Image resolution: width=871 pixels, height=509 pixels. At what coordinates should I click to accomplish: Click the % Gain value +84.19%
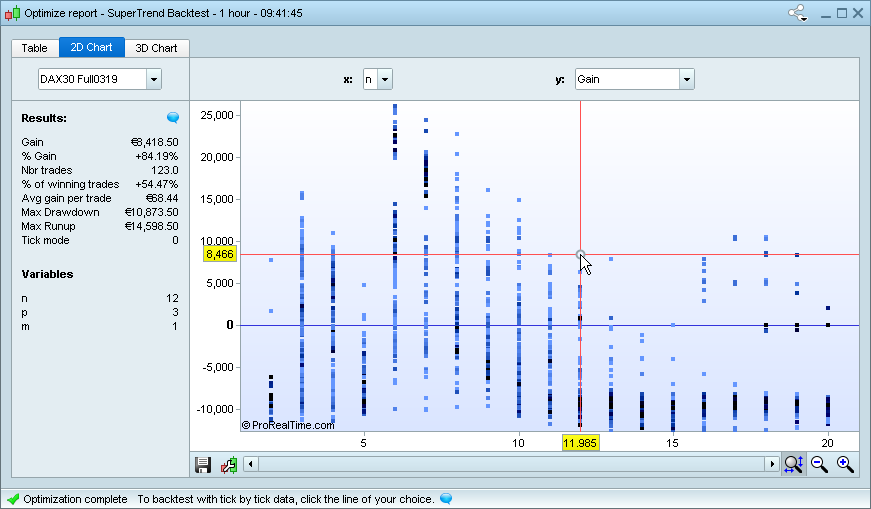pyautogui.click(x=157, y=156)
